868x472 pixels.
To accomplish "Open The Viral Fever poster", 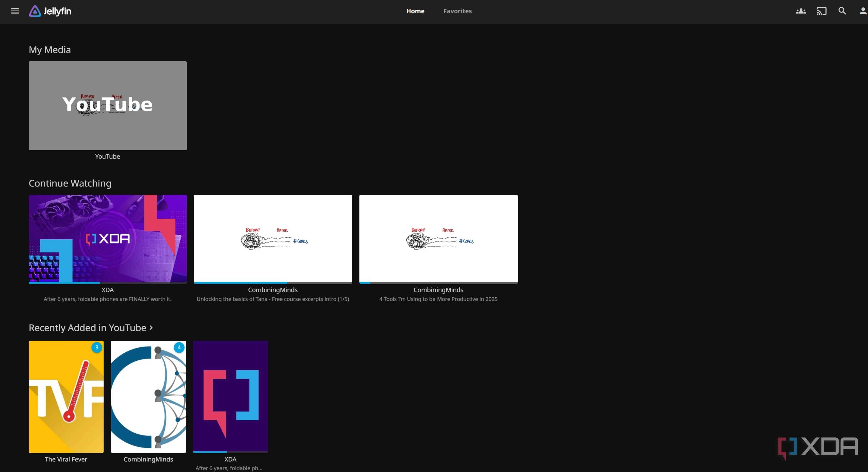I will click(66, 397).
